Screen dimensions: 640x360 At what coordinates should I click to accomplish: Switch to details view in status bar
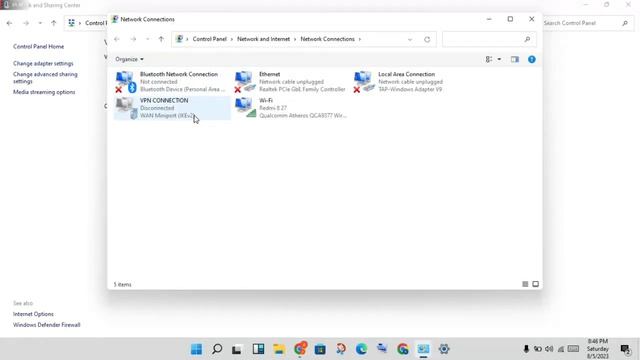pyautogui.click(x=525, y=284)
